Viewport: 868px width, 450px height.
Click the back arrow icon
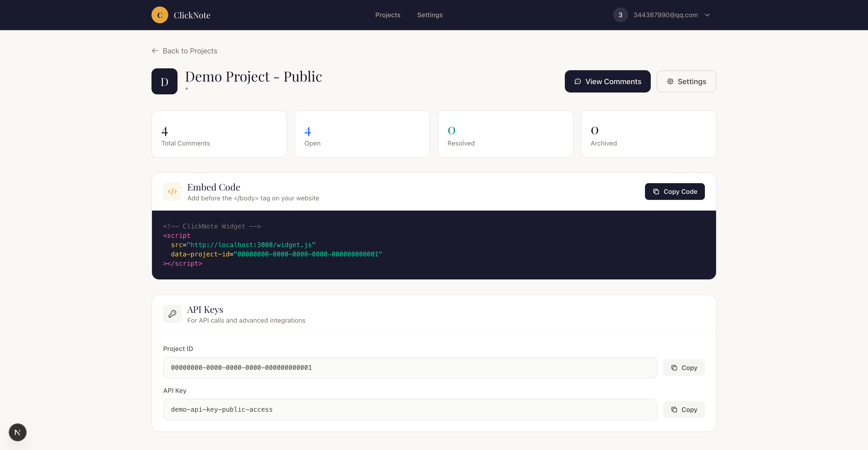coord(155,51)
